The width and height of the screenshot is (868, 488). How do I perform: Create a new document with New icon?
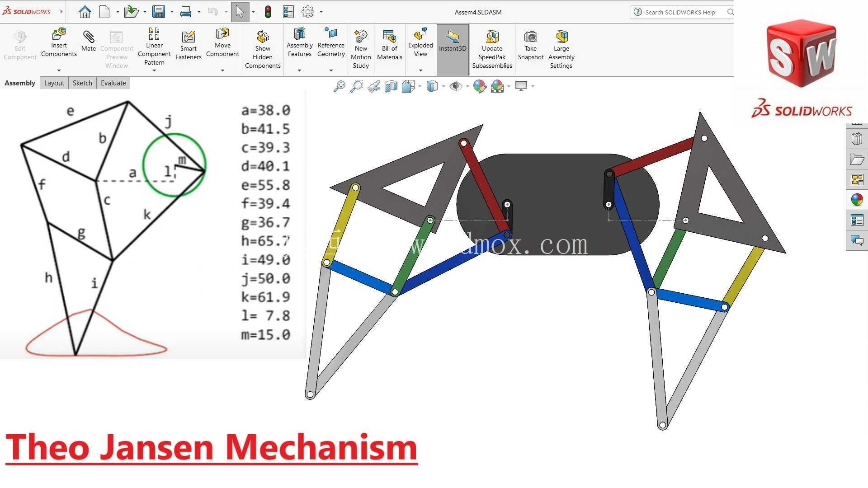click(x=104, y=12)
